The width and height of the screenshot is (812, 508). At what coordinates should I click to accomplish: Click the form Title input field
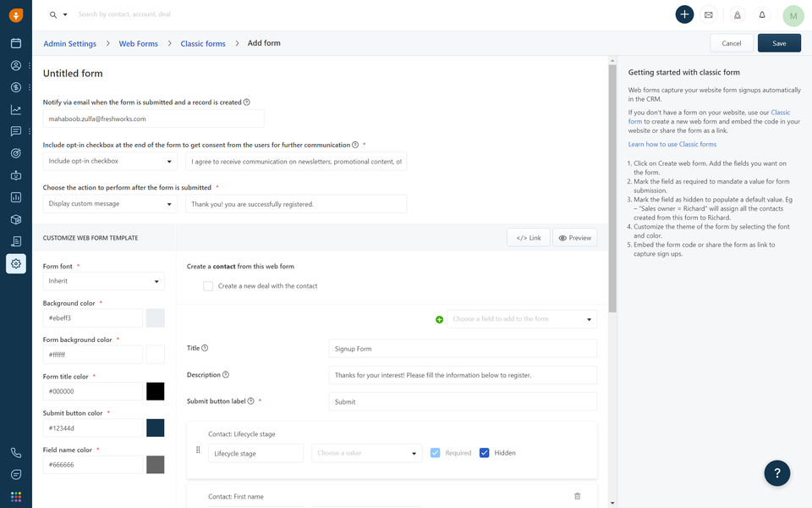point(462,349)
